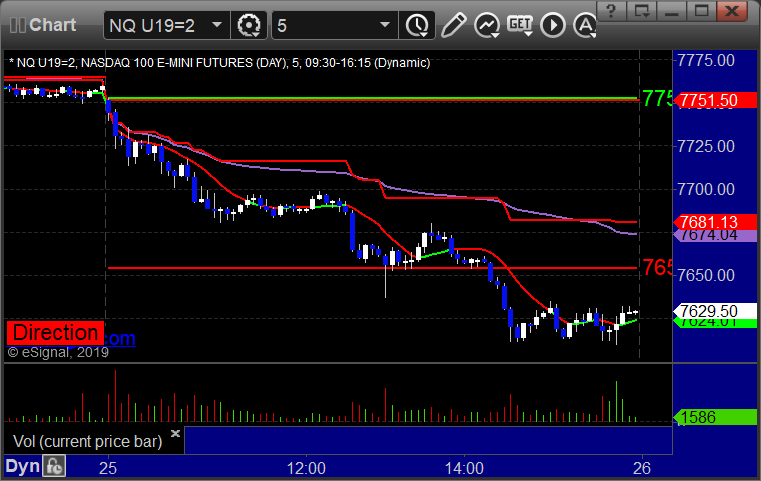Screen dimensions: 761x481
Task: Toggle the Dyn dynamic scaling button
Action: tap(22, 466)
